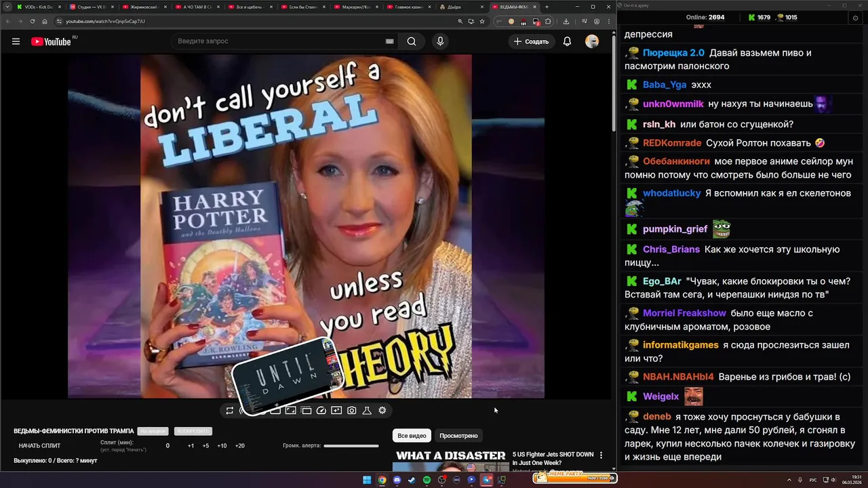This screenshot has height=488, width=868.
Task: Adjust the 'Громк. алерта' volume slider
Action: (351, 446)
